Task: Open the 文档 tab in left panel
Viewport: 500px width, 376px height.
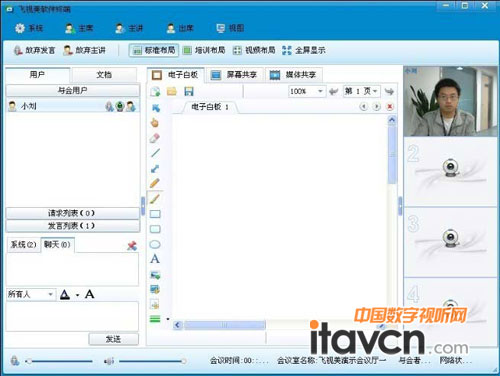Action: pyautogui.click(x=104, y=75)
